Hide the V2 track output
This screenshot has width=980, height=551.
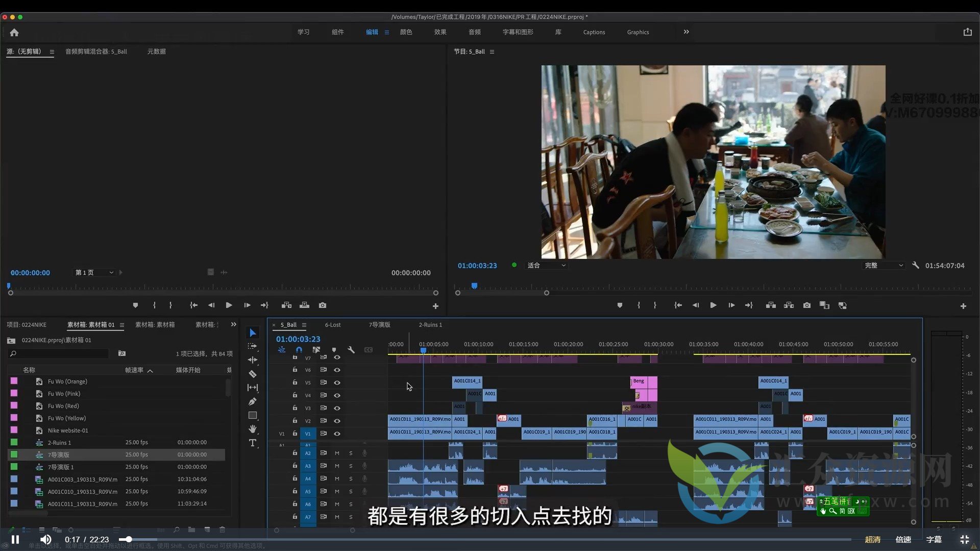tap(337, 421)
